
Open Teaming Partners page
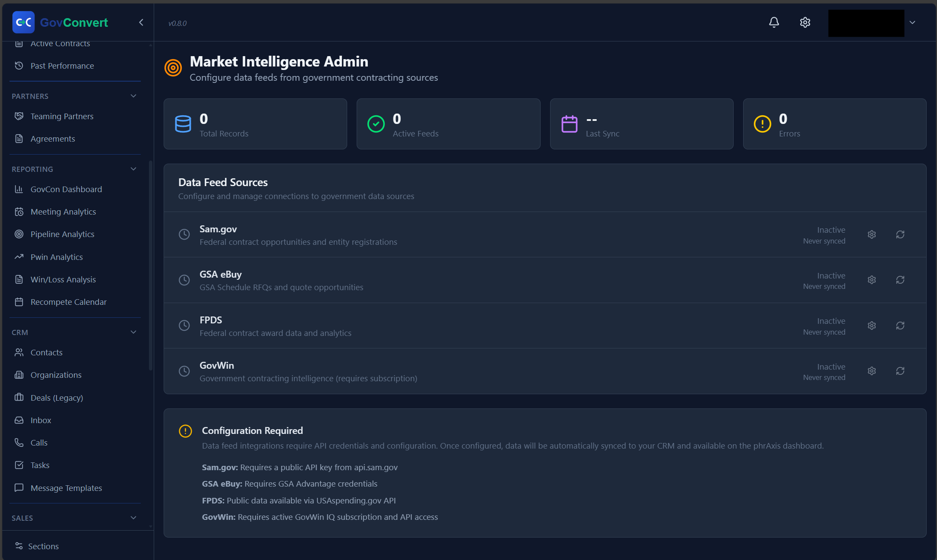tap(62, 116)
